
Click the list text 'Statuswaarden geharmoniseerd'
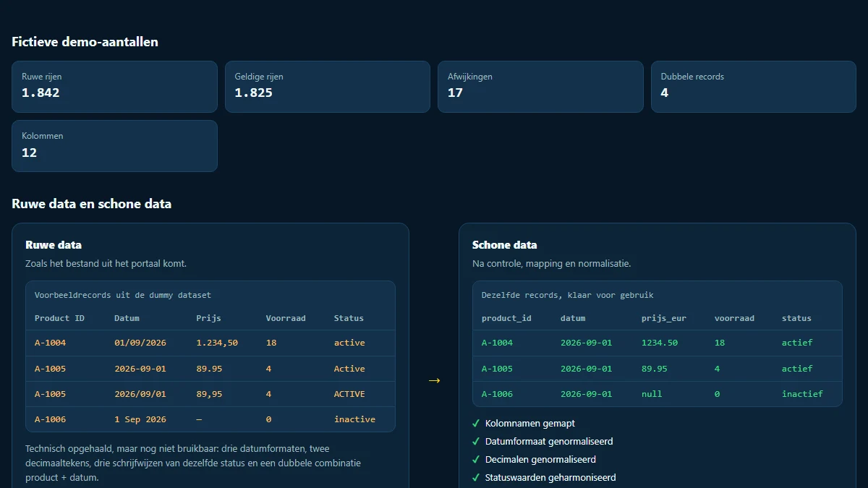click(550, 478)
